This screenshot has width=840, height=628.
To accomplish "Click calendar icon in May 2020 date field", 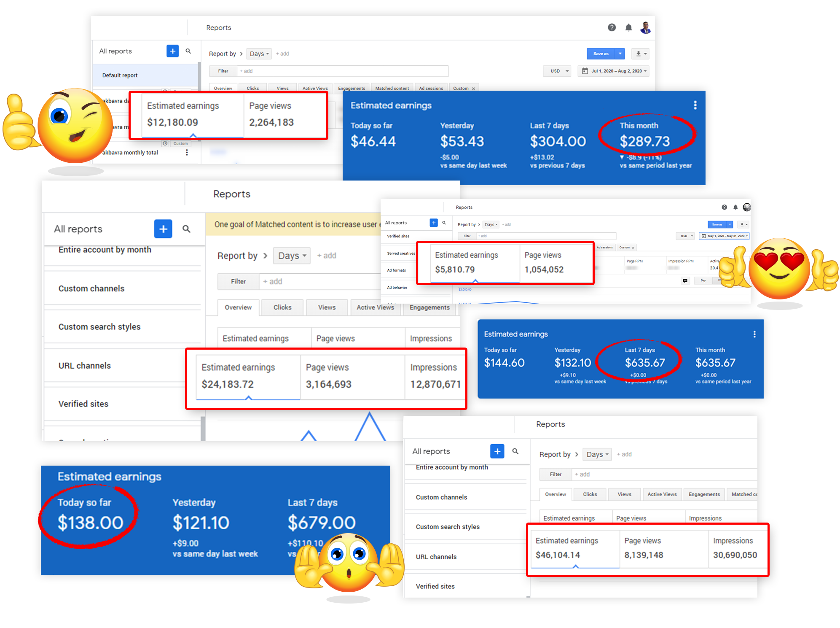I will (703, 236).
